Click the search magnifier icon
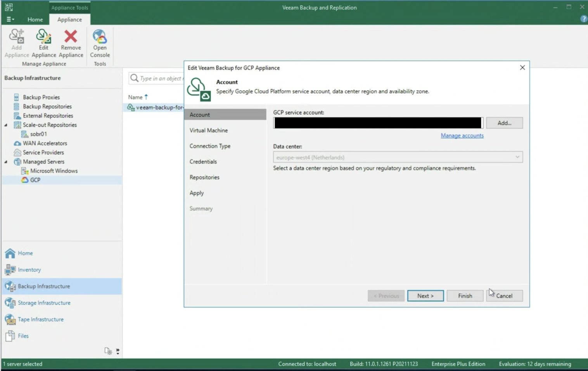 [x=134, y=78]
